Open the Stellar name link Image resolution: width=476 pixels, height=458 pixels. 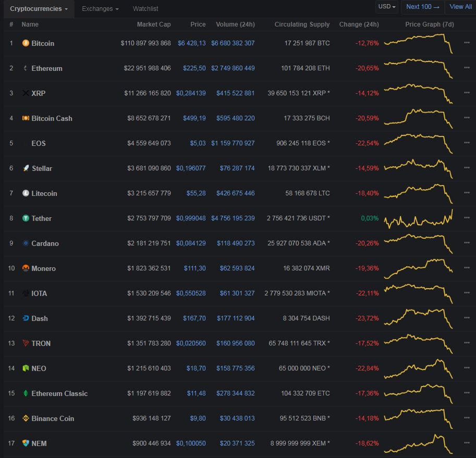tap(42, 168)
